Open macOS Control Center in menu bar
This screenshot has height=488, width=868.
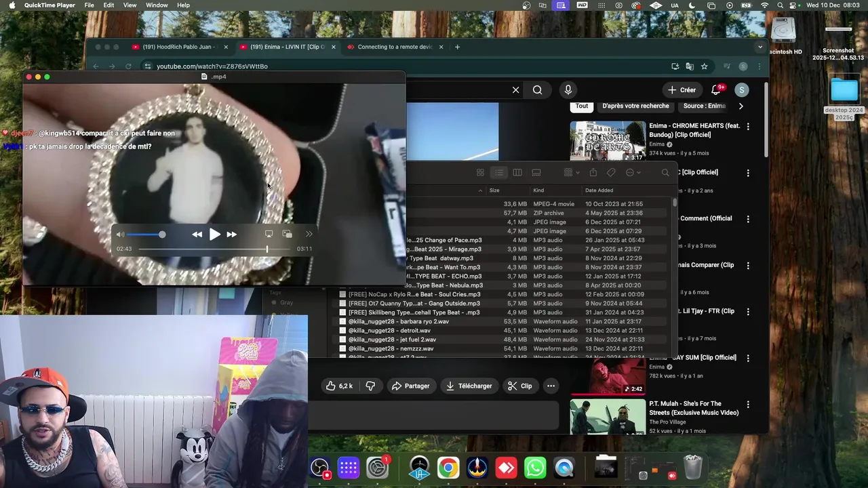pos(793,5)
